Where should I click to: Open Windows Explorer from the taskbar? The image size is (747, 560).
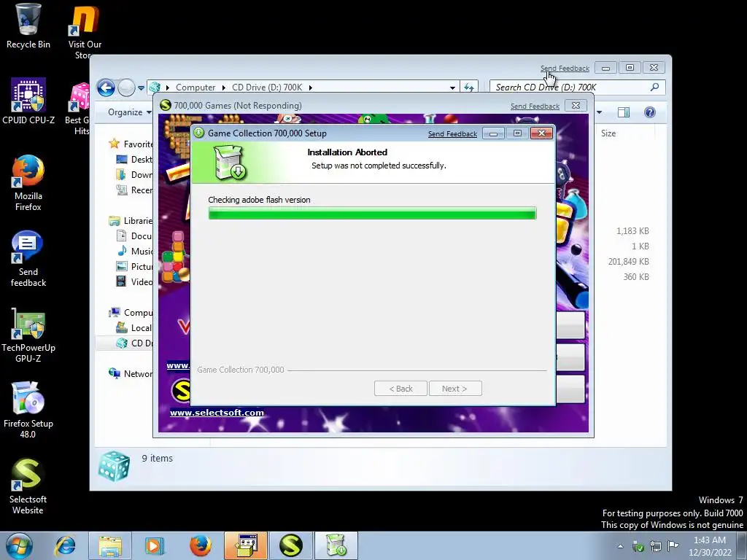(110, 545)
